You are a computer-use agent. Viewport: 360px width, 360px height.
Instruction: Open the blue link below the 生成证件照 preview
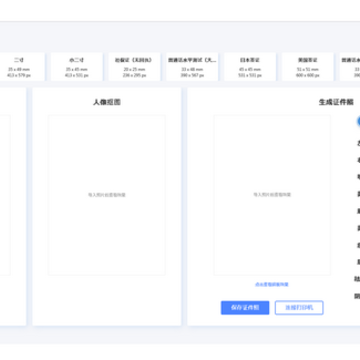point(272,284)
